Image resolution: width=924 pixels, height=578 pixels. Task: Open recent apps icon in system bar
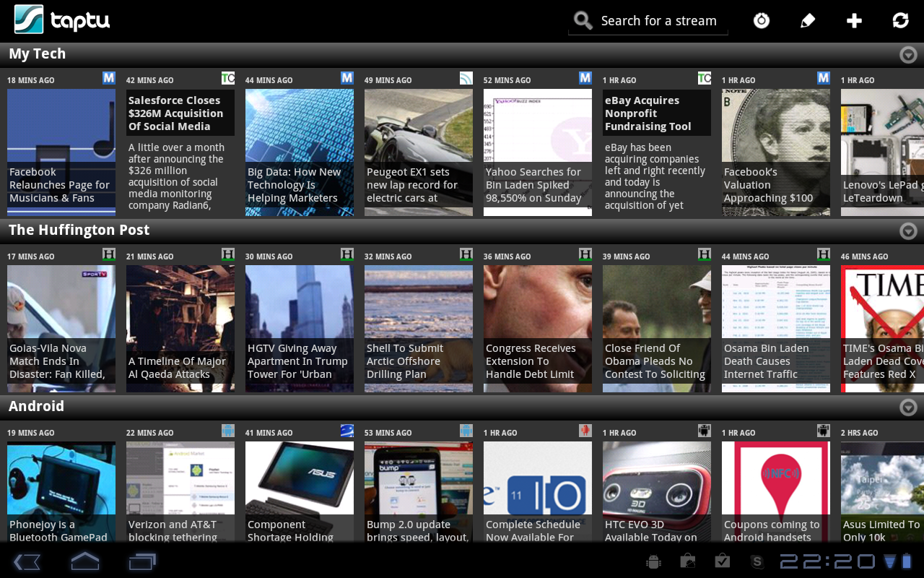coord(142,561)
